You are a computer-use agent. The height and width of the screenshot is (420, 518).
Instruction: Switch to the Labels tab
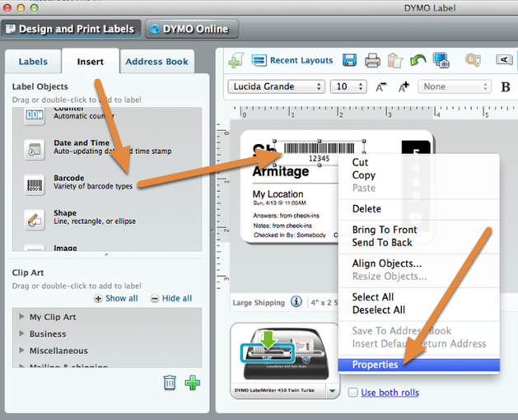[33, 62]
